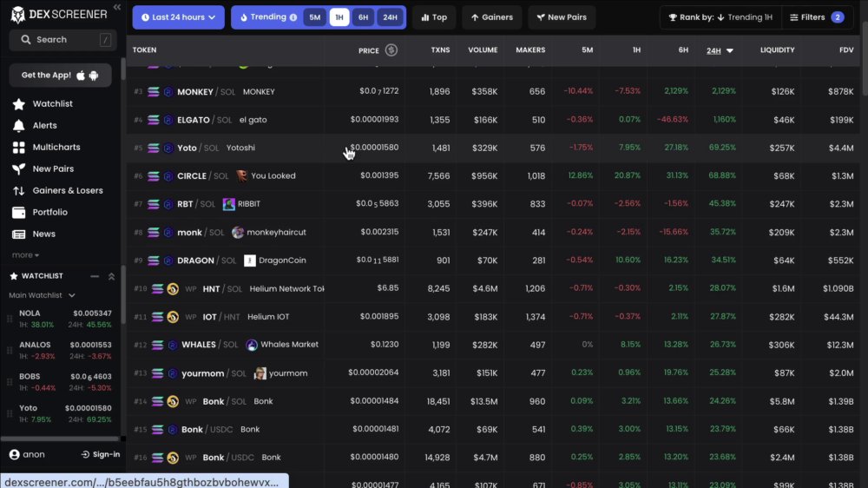Image resolution: width=868 pixels, height=488 pixels.
Task: Open Watchlist from the sidebar
Action: coord(52,103)
